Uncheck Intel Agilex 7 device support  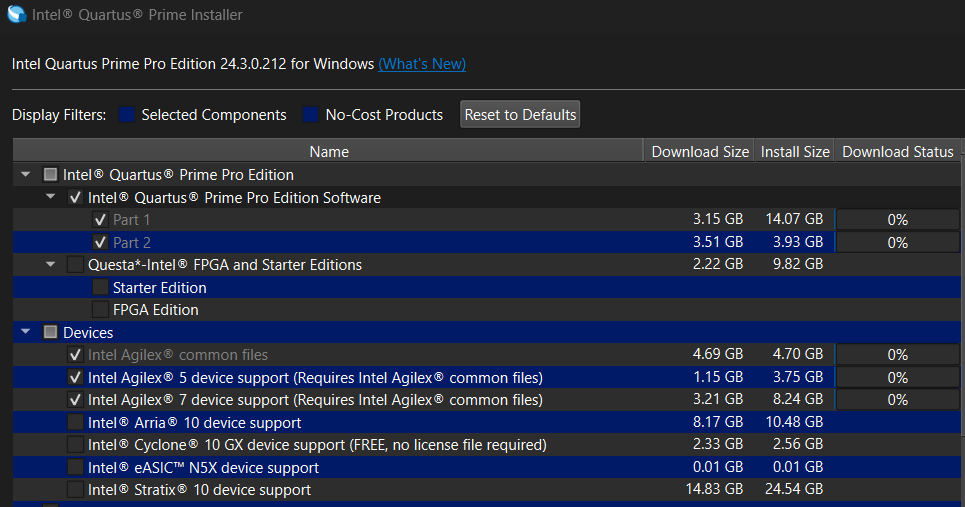[x=75, y=400]
